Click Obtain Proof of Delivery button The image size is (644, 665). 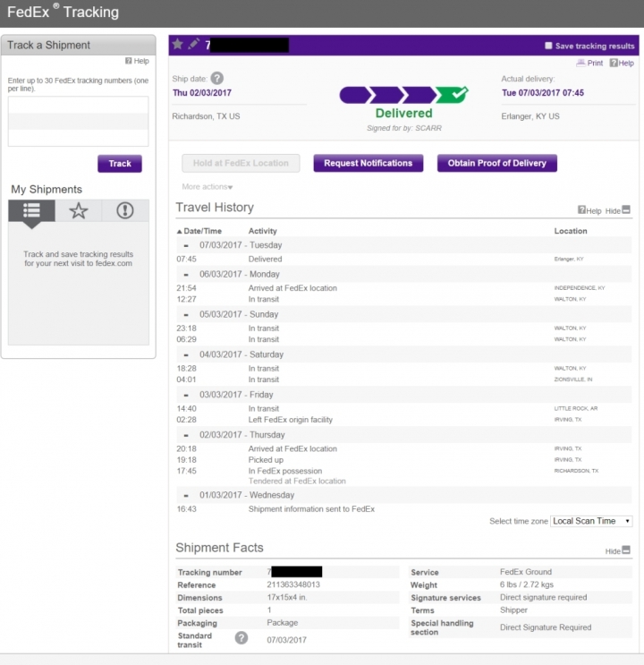coord(497,163)
